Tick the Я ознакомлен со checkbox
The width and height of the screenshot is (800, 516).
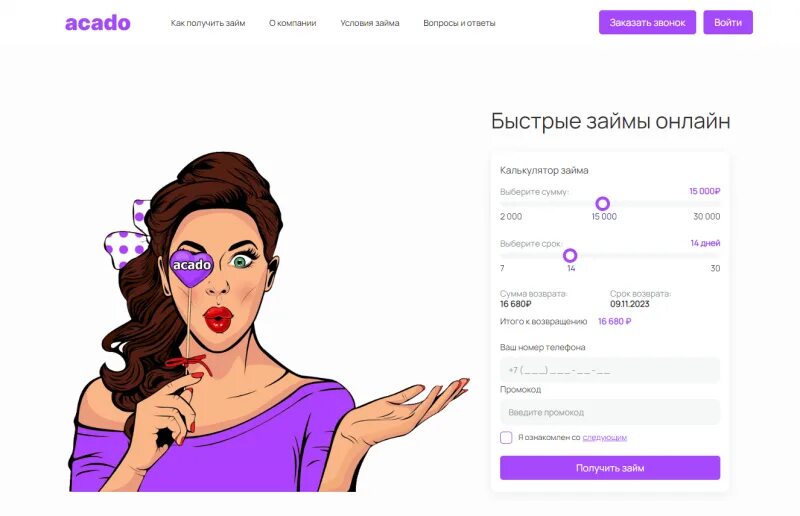[x=506, y=437]
